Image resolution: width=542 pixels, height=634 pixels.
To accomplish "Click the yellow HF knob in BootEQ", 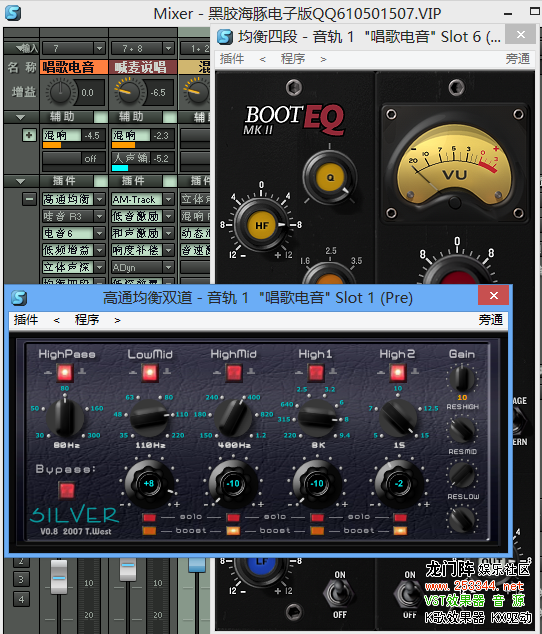I will click(262, 225).
